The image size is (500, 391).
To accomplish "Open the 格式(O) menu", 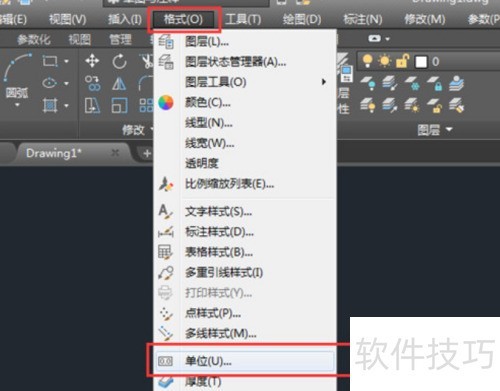I will [183, 20].
